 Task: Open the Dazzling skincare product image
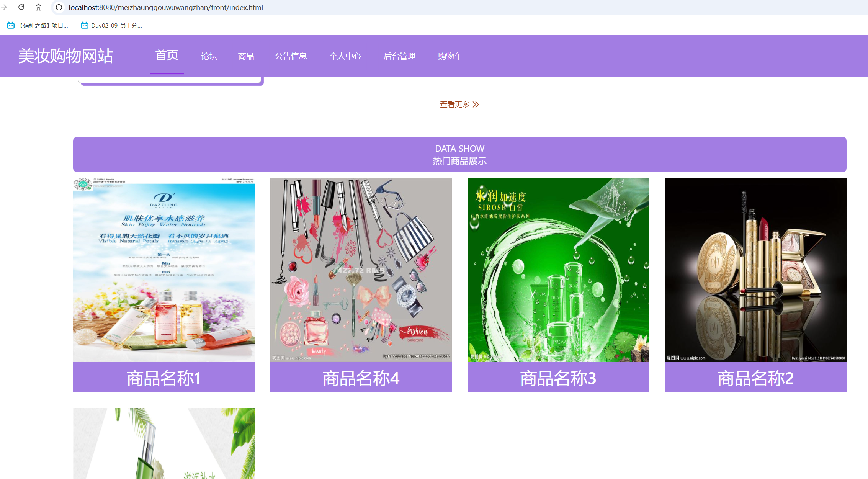164,270
